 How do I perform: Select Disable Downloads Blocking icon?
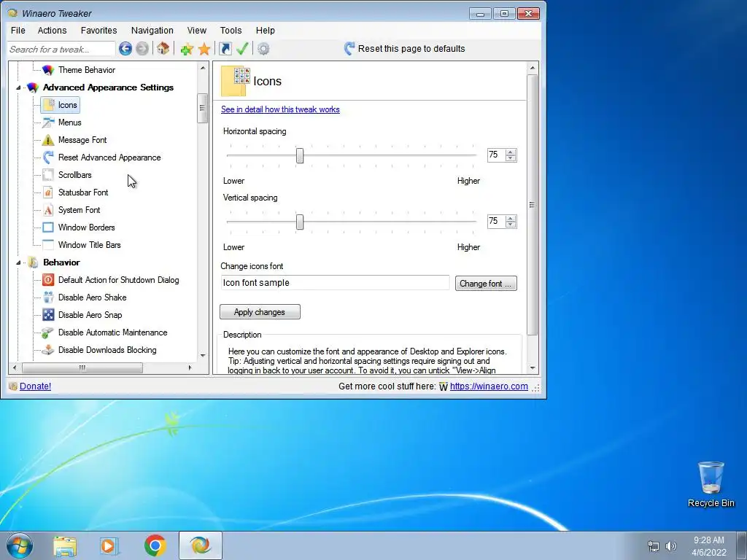[48, 350]
